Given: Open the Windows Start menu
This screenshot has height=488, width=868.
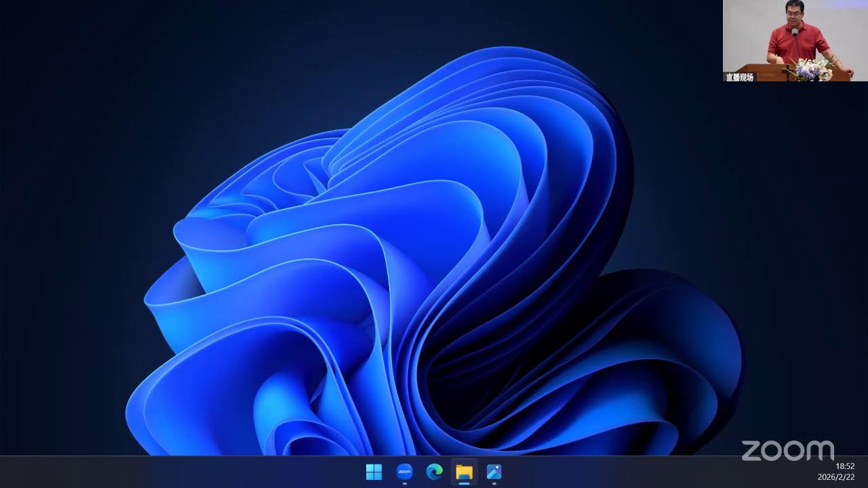Looking at the screenshot, I should [374, 472].
